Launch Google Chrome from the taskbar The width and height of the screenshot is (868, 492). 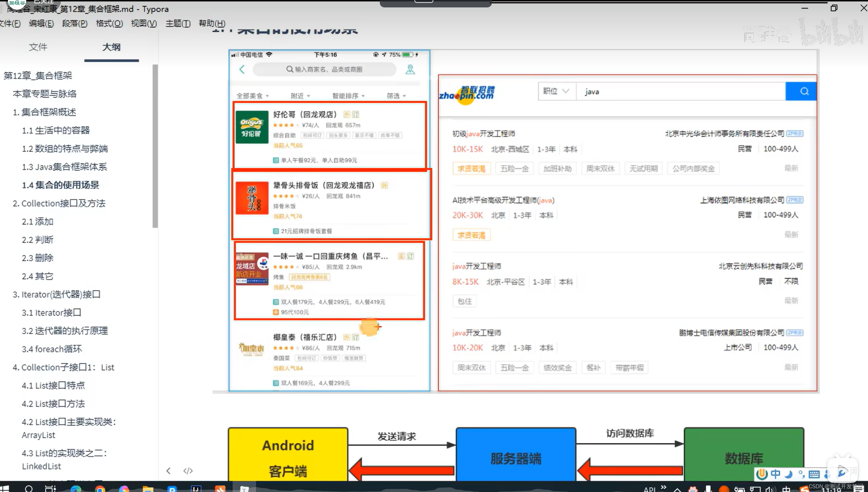(x=100, y=489)
